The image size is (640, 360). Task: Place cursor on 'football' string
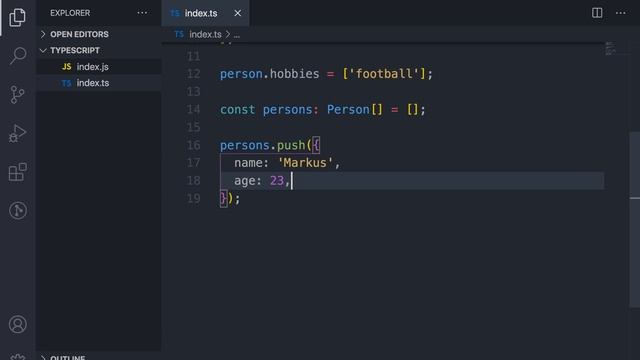pyautogui.click(x=384, y=74)
